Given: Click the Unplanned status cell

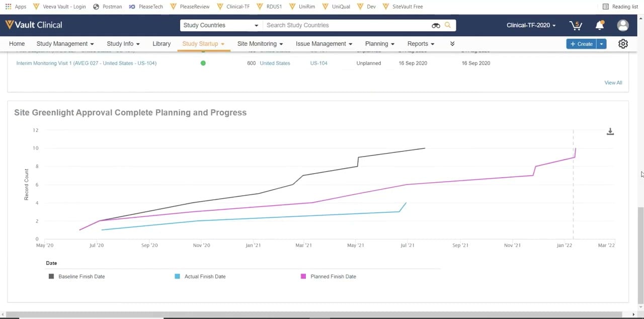Looking at the screenshot, I should tap(369, 63).
